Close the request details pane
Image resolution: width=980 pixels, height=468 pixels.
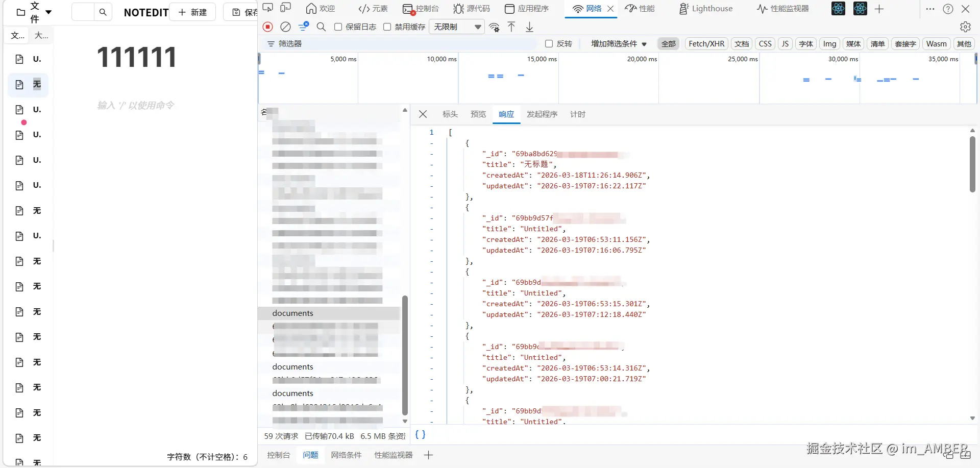(x=423, y=114)
